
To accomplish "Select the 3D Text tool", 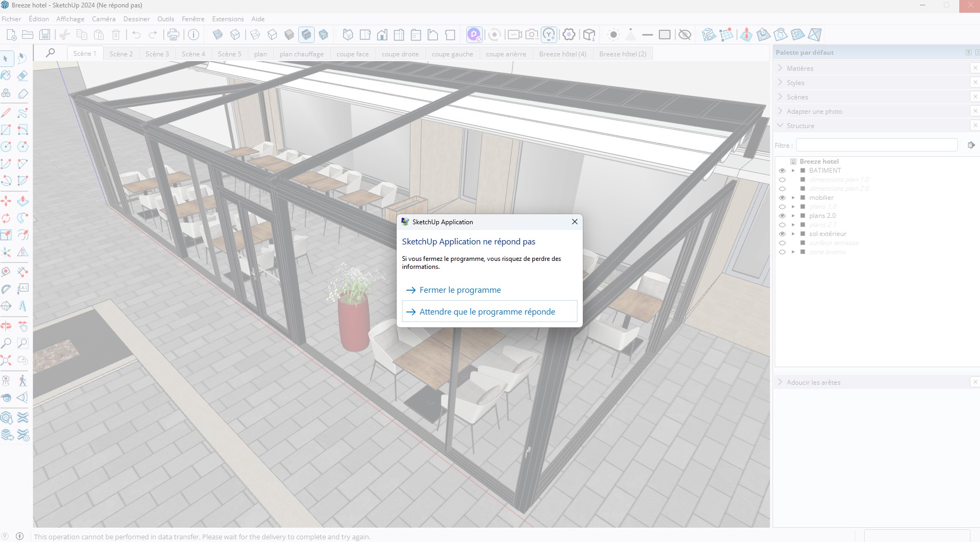I will point(22,306).
